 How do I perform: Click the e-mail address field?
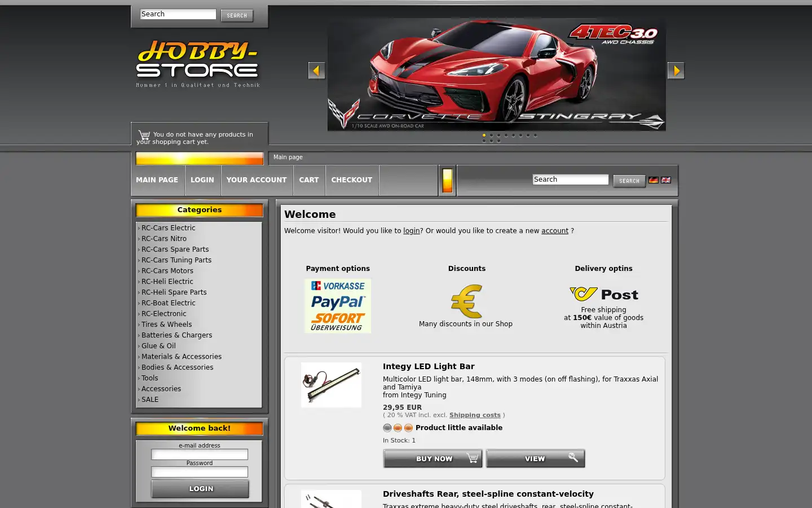[x=200, y=454]
